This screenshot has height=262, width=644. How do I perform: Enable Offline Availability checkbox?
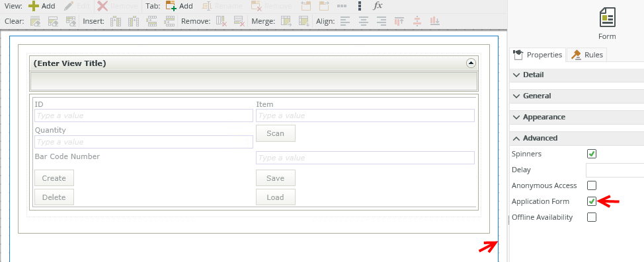pyautogui.click(x=591, y=217)
